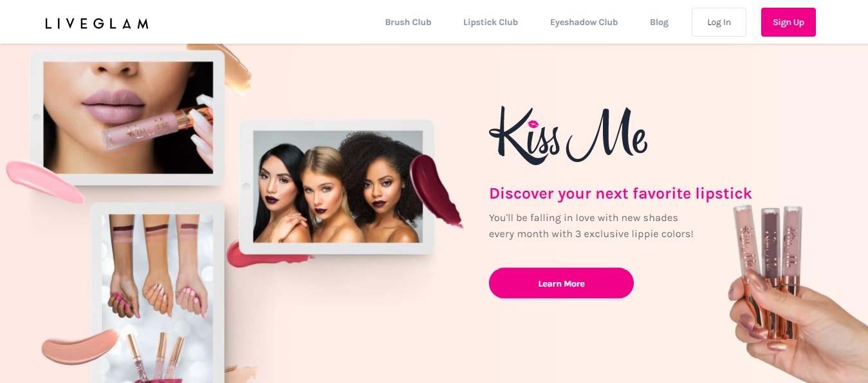Viewport: 868px width, 383px height.
Task: Visit the Blog link
Action: click(659, 22)
